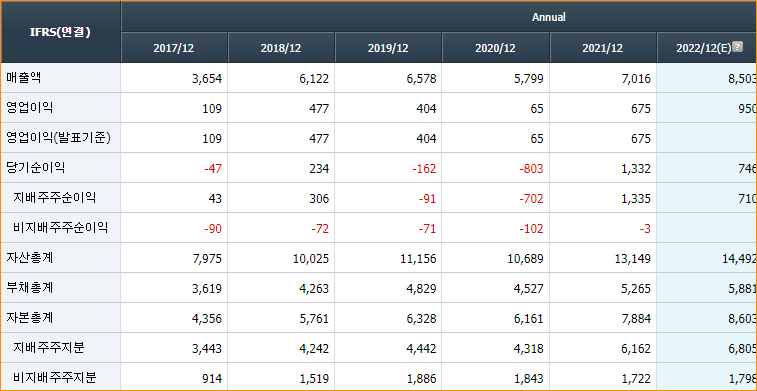757x391 pixels.
Task: Select the 2020/12 column header
Action: (495, 48)
